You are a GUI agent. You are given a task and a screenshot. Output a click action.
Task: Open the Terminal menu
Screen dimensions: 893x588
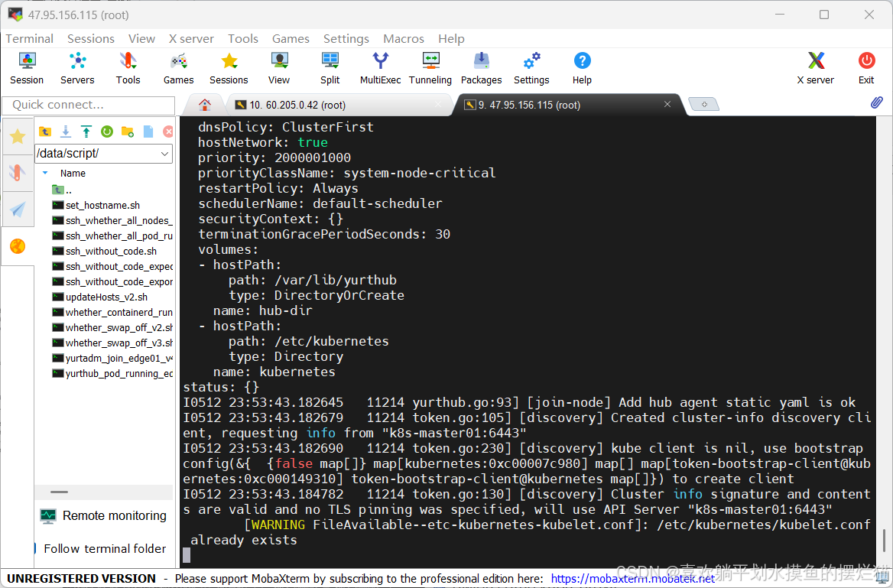(30, 39)
